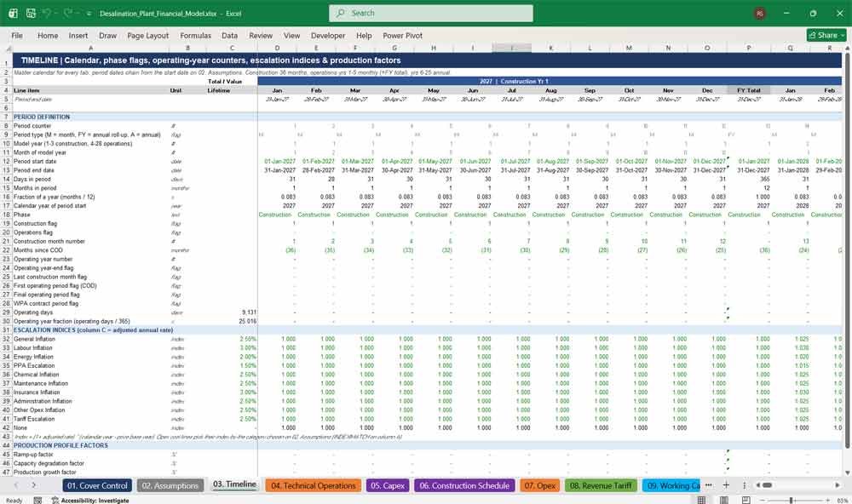Switch to Page Break Preview icon

[746, 501]
